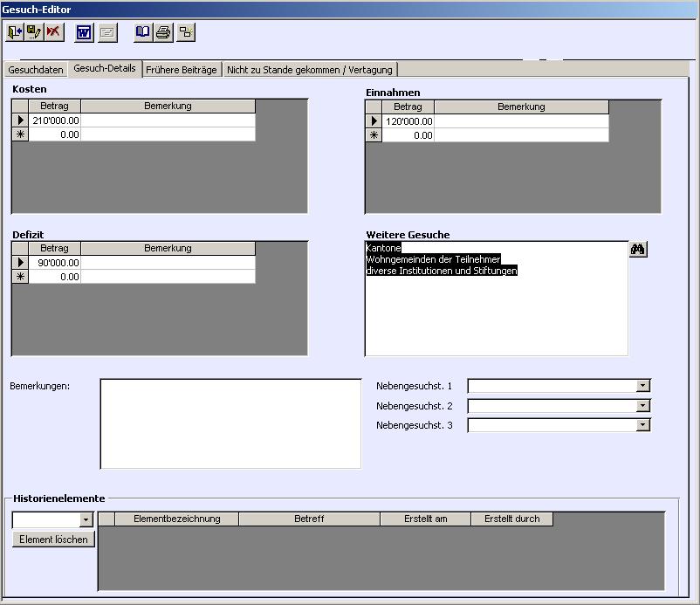Click the save and edit toolbar icon

[x=34, y=33]
